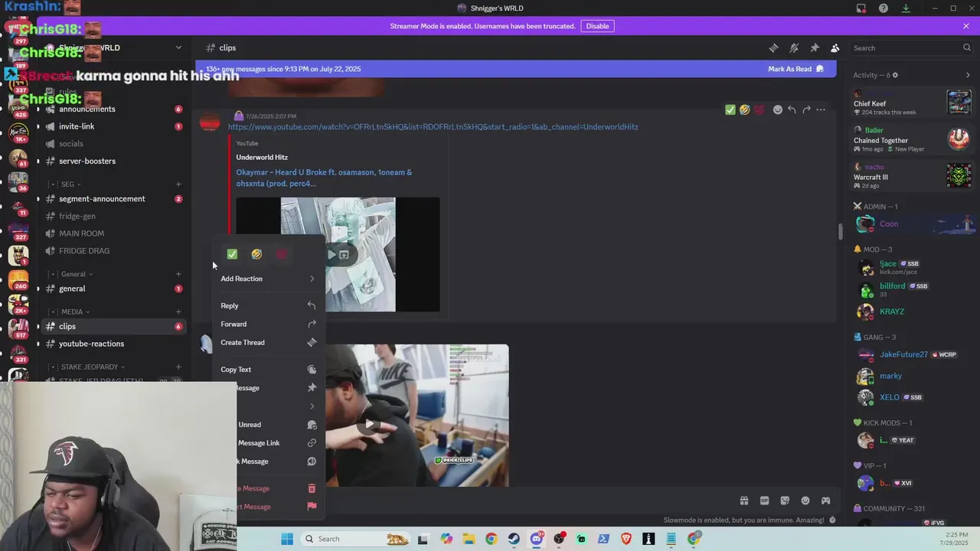Viewport: 980px width, 551px height.
Task: Focus the Discord Search field
Action: pos(911,47)
